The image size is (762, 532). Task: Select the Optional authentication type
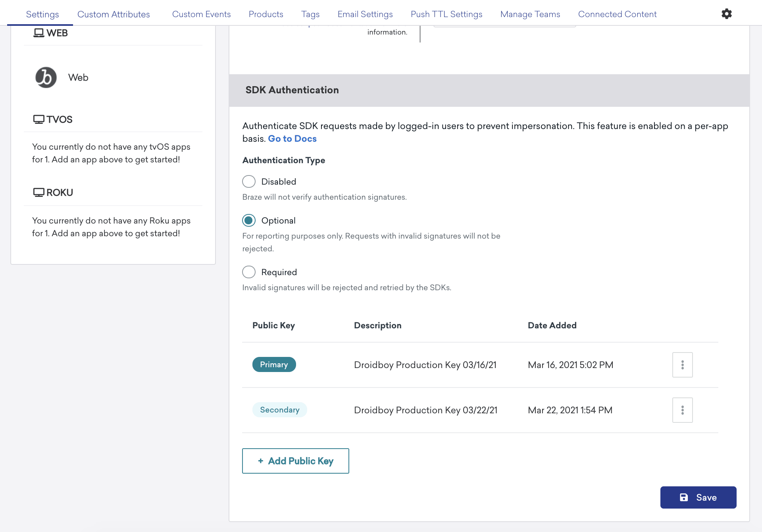pos(249,220)
